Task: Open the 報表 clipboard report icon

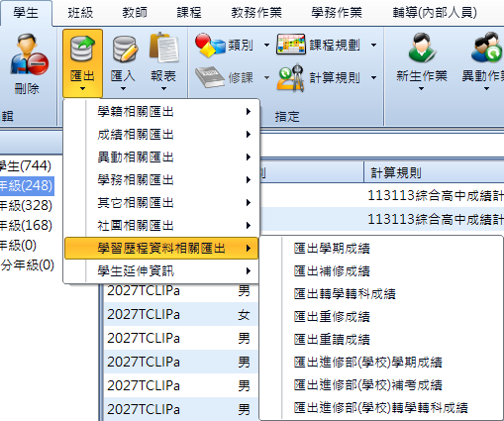Action: pyautogui.click(x=164, y=48)
